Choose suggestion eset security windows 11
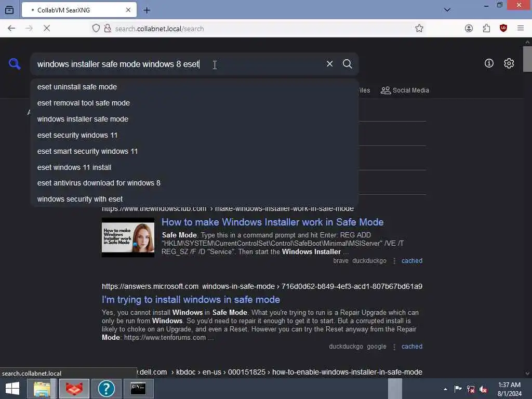Screen dimensions: 532x399 (x=194, y=135)
